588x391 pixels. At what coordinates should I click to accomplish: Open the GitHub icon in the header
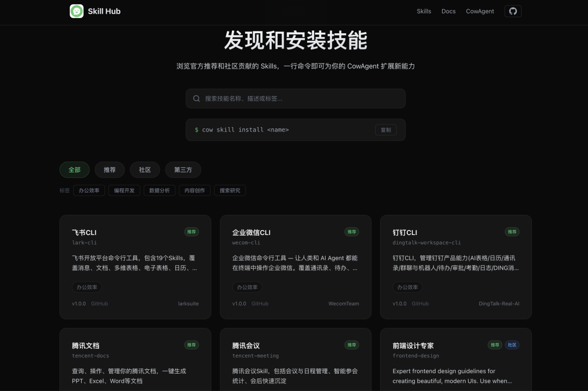tap(513, 11)
